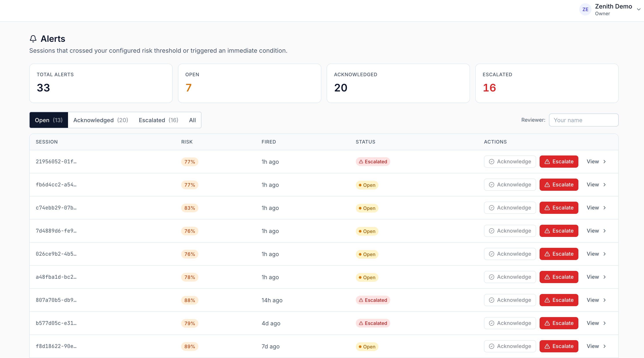Click the checkmark icon in Acknowledge for session 21956052
The image size is (644, 358).
492,162
